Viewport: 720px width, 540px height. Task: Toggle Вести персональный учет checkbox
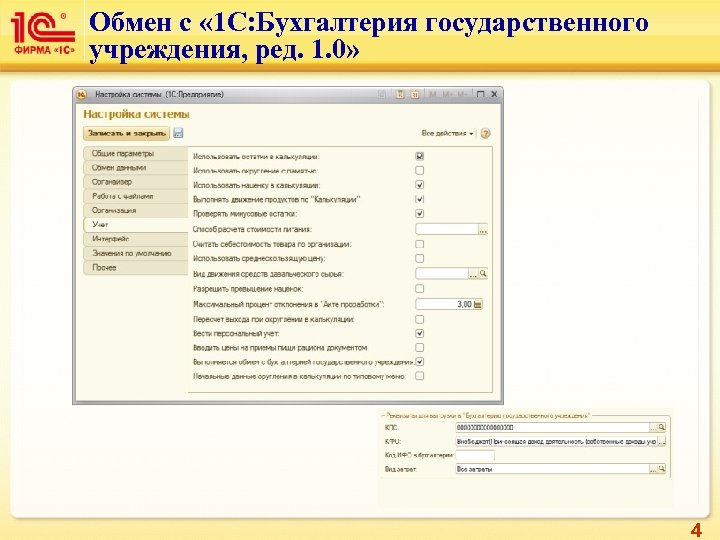[x=420, y=333]
